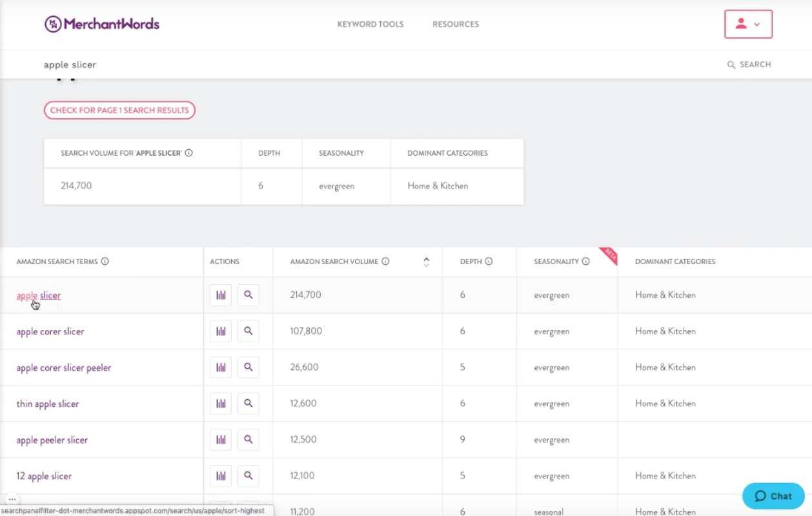Viewport: 812px width, 516px height.
Task: Click the seasonal value in last visible row
Action: (549, 511)
